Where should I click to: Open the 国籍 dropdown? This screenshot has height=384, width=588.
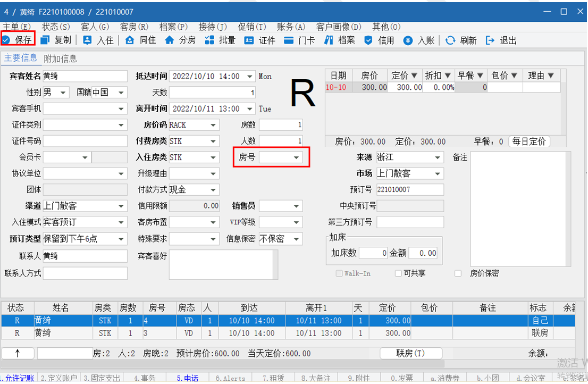[121, 92]
